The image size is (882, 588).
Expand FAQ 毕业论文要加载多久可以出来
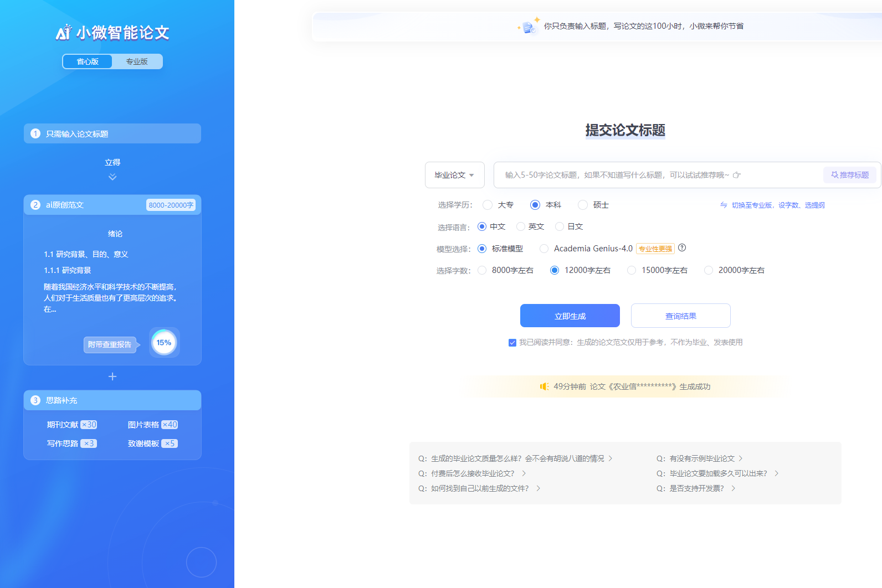[x=717, y=473]
